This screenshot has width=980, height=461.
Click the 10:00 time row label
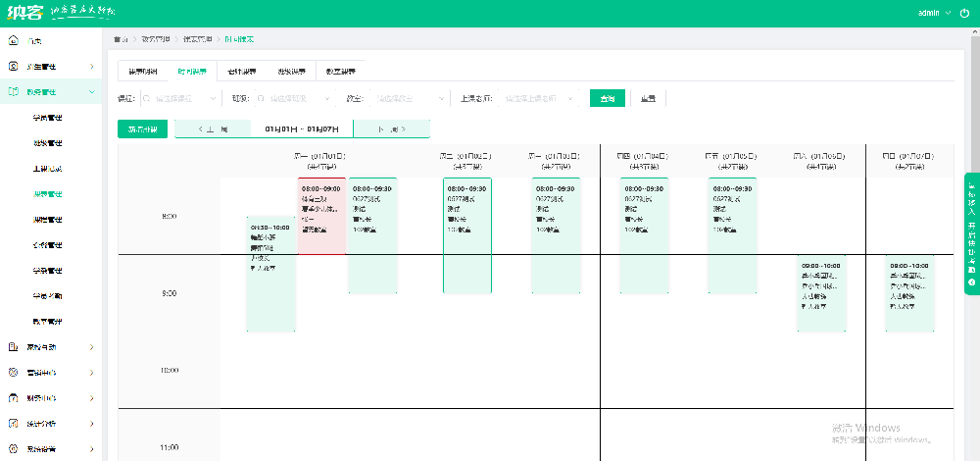click(x=170, y=371)
